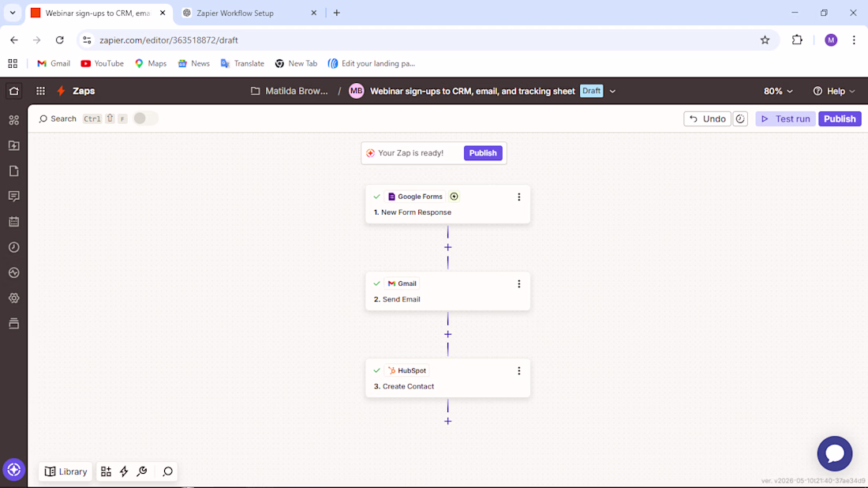Add step between Gmail and HubSpot
This screenshot has height=488, width=868.
pos(448,334)
